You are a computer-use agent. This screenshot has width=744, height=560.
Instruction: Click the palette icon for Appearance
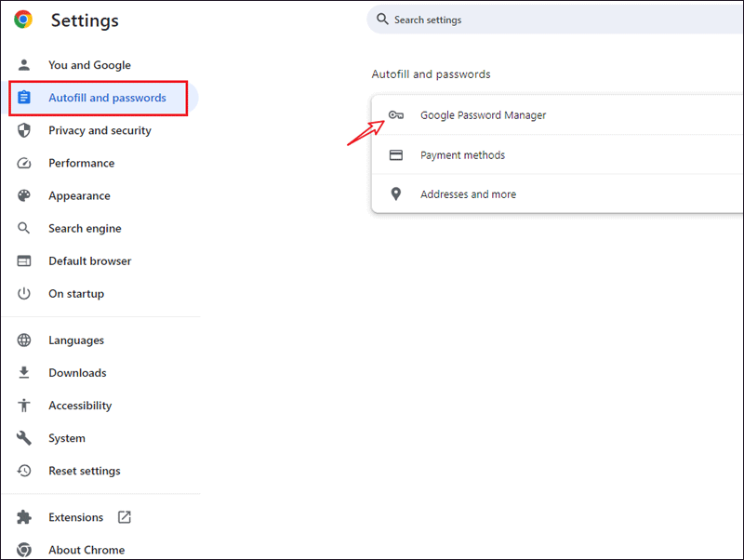click(24, 195)
